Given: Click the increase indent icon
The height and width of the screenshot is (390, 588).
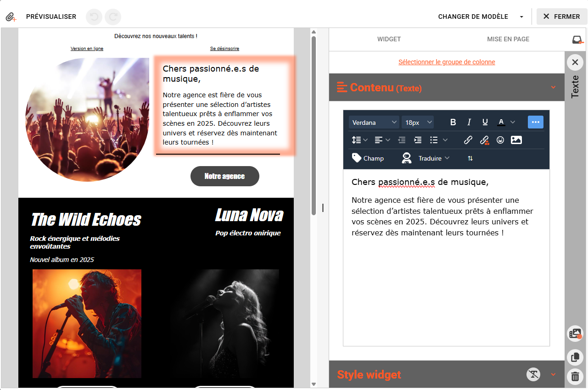Looking at the screenshot, I should (418, 140).
